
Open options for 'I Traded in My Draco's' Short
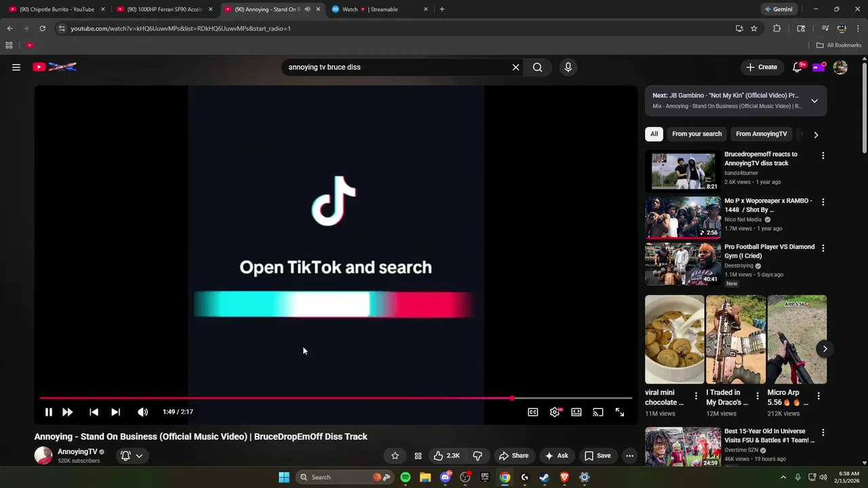[x=757, y=396]
